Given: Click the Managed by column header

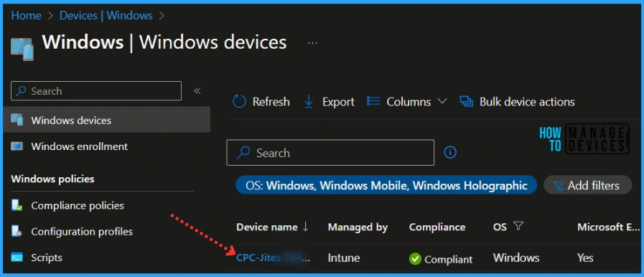Looking at the screenshot, I should coord(358,227).
